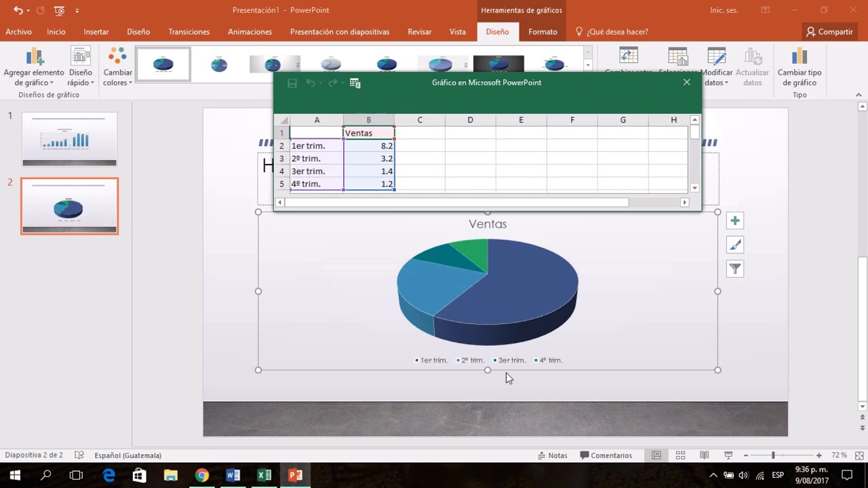Open Quick Access Toolbar customize dropdown
This screenshot has height=488, width=868.
tap(77, 11)
